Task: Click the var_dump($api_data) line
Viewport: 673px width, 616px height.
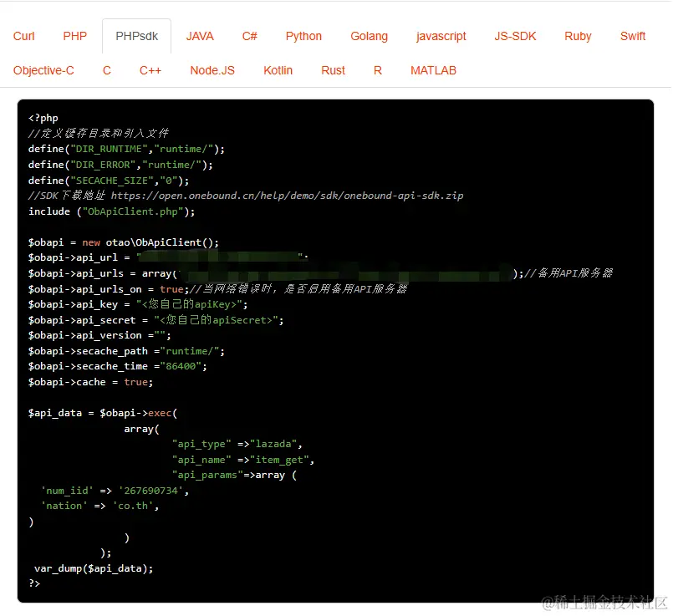Action: (x=94, y=568)
